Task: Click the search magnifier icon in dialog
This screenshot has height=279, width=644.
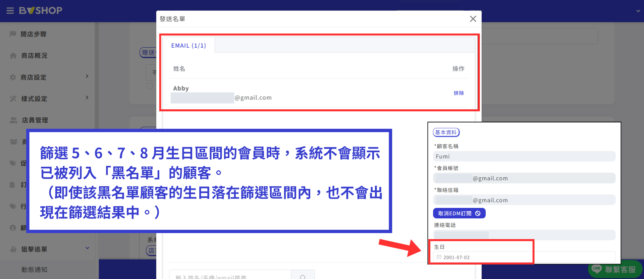Action: tap(303, 277)
